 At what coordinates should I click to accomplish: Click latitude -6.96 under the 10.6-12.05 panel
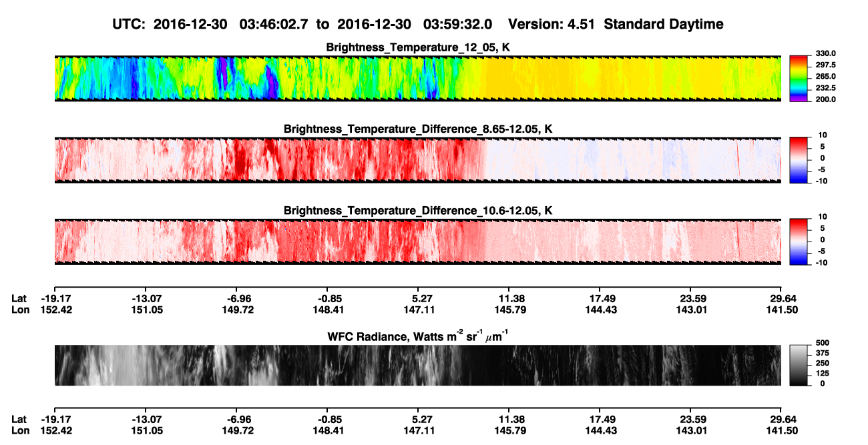236,298
